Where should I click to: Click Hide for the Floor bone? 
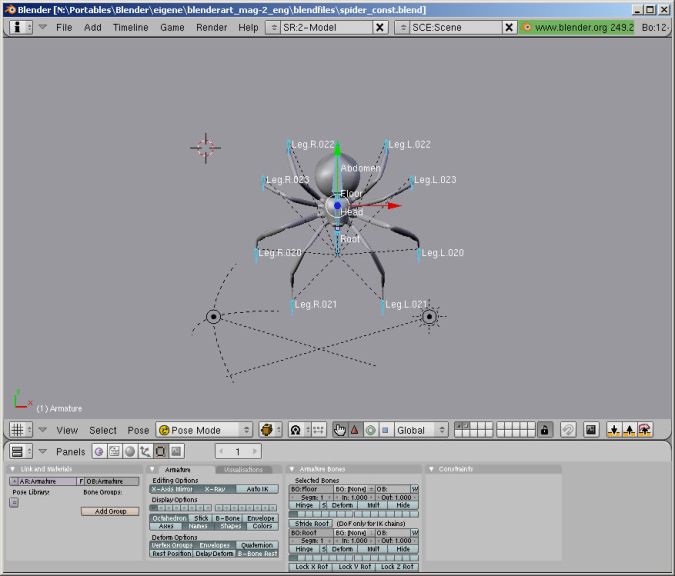click(x=403, y=505)
